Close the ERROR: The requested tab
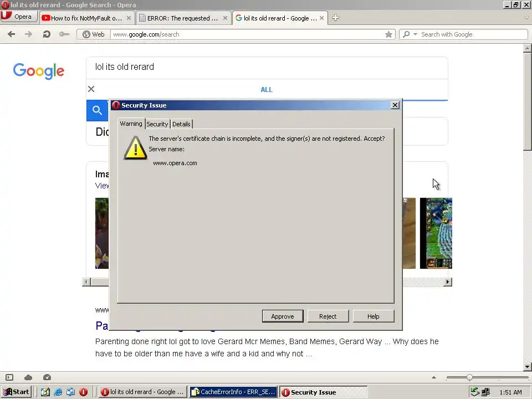 (x=225, y=18)
